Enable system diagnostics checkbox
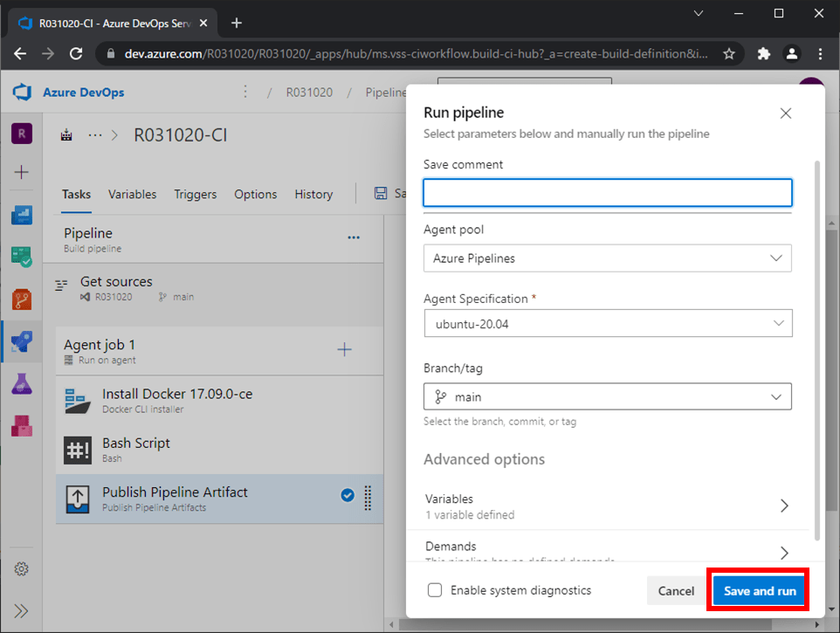Image resolution: width=840 pixels, height=633 pixels. pyautogui.click(x=435, y=590)
